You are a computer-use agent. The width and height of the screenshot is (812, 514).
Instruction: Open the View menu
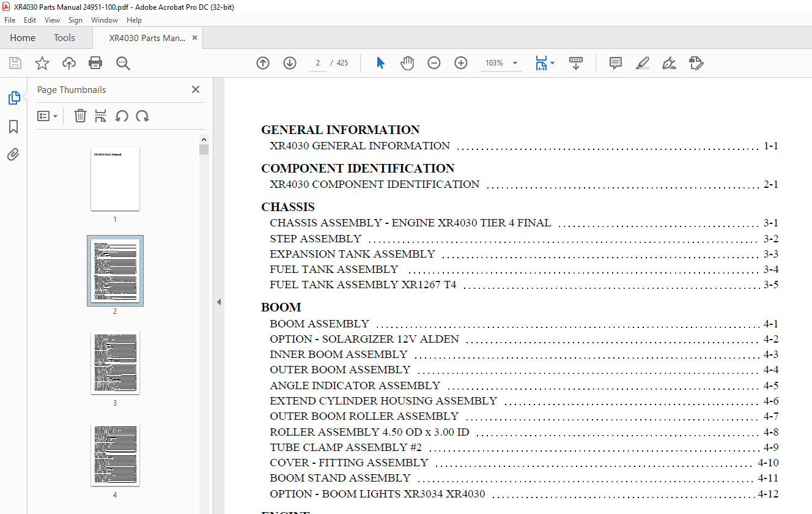[x=52, y=20]
